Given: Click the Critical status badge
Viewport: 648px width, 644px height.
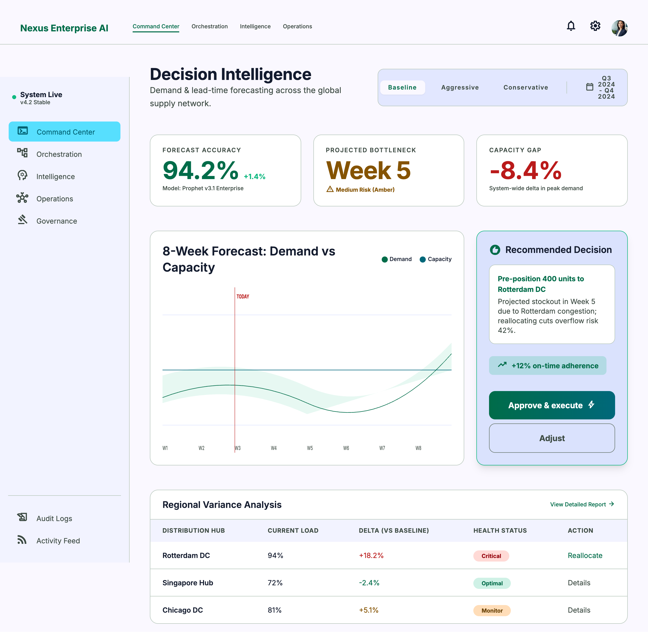Looking at the screenshot, I should 491,555.
